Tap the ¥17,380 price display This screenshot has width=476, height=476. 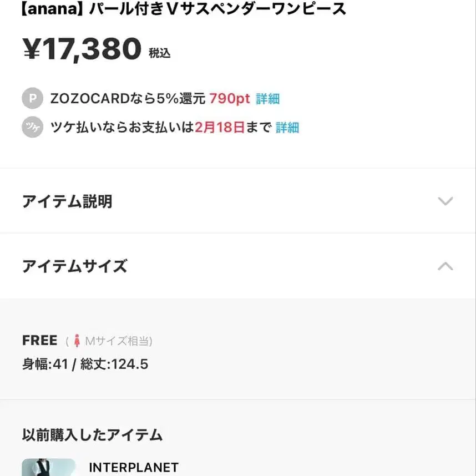point(80,49)
